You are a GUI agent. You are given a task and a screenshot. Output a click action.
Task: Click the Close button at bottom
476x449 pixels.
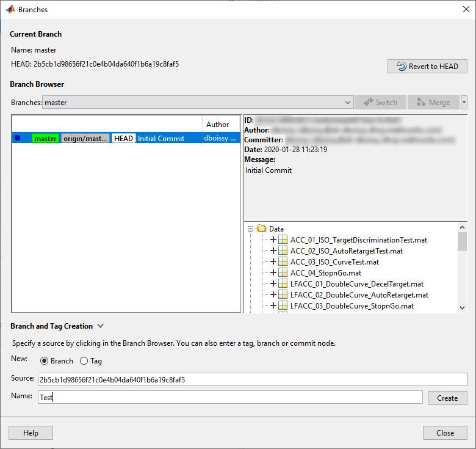(445, 433)
